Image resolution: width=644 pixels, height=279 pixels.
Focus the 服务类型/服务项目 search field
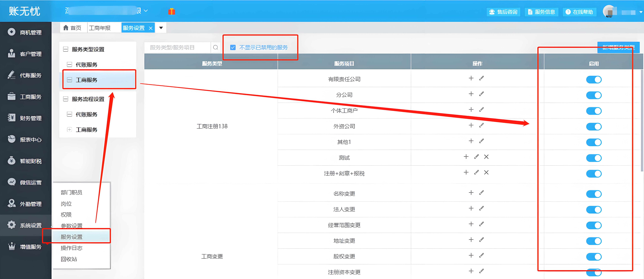[x=177, y=47]
